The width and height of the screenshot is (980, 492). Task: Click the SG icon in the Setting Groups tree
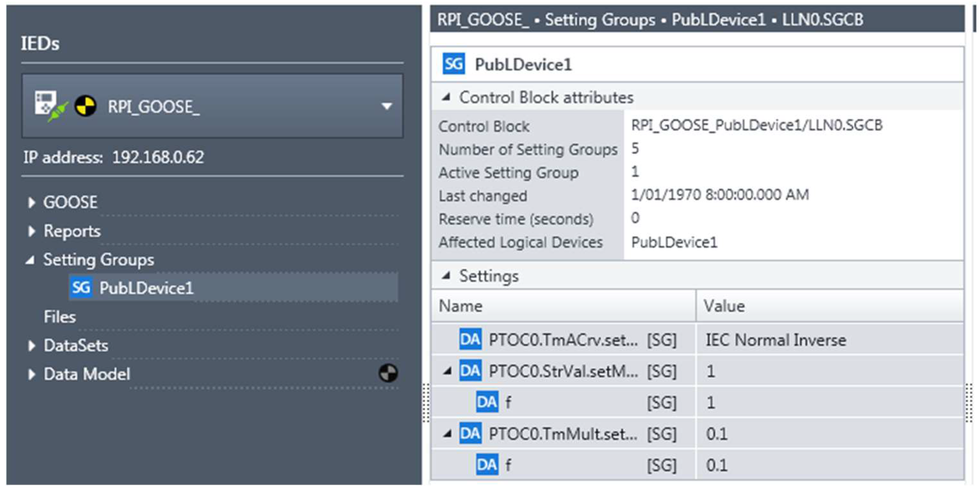click(x=81, y=287)
